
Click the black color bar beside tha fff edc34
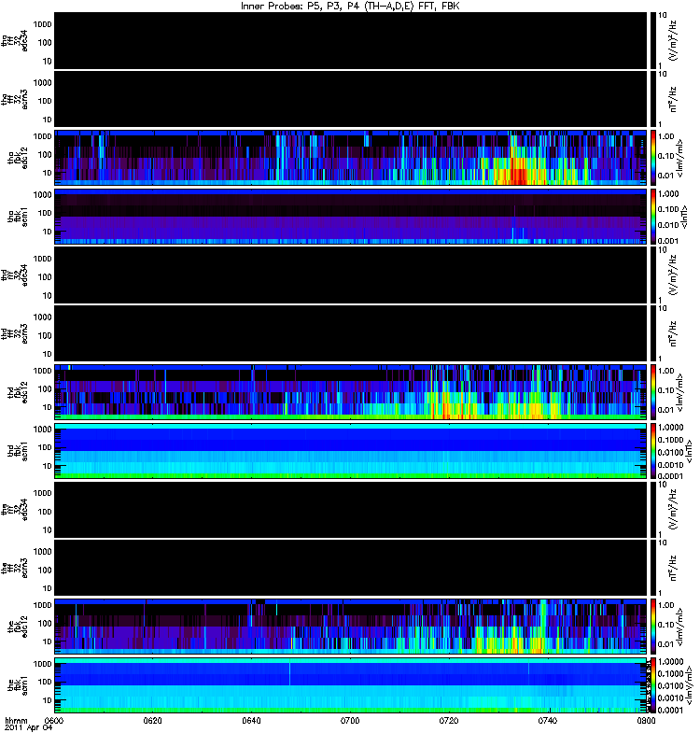click(x=653, y=40)
